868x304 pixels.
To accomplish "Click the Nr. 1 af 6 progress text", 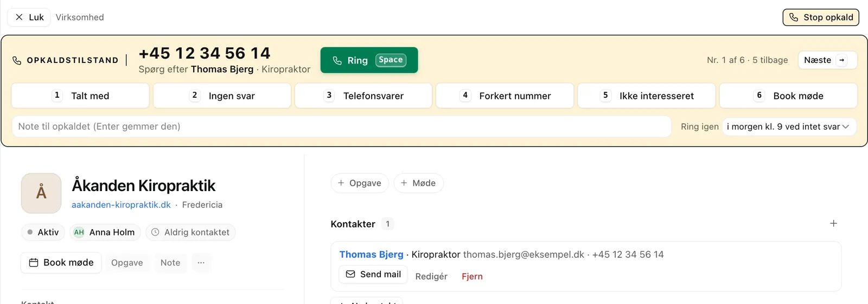I will click(x=726, y=60).
